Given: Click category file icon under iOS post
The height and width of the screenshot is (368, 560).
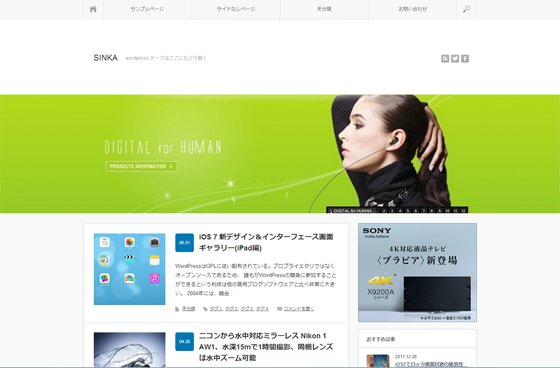Looking at the screenshot, I should pos(177,309).
